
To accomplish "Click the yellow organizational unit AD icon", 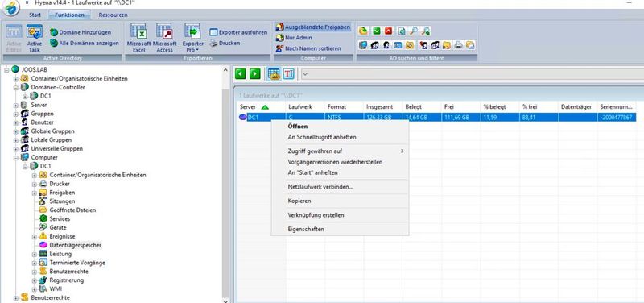I will pyautogui.click(x=410, y=45).
